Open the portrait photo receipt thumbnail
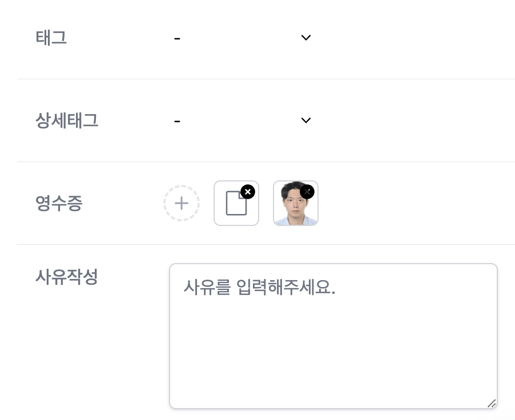Screen dimensions: 515x420 293,208
